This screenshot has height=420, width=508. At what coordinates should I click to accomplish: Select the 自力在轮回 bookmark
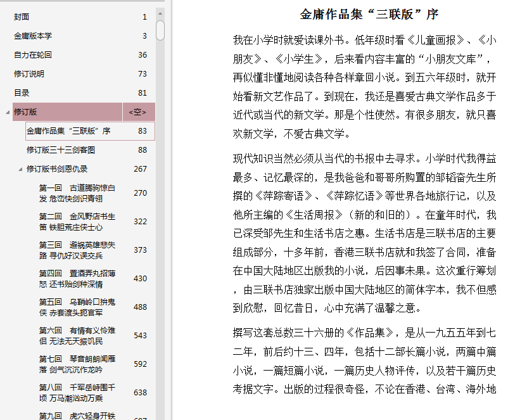point(33,54)
